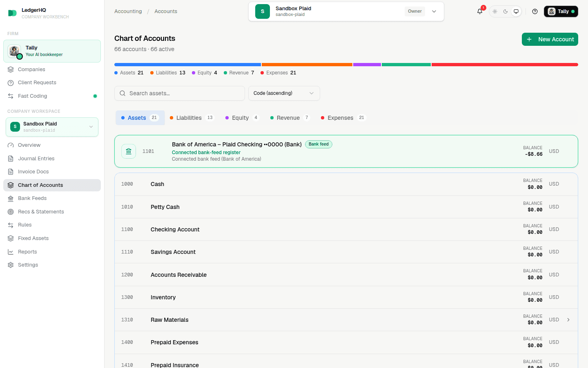This screenshot has width=588, height=368.
Task: Open Journal Entries in sidebar
Action: [x=52, y=159]
